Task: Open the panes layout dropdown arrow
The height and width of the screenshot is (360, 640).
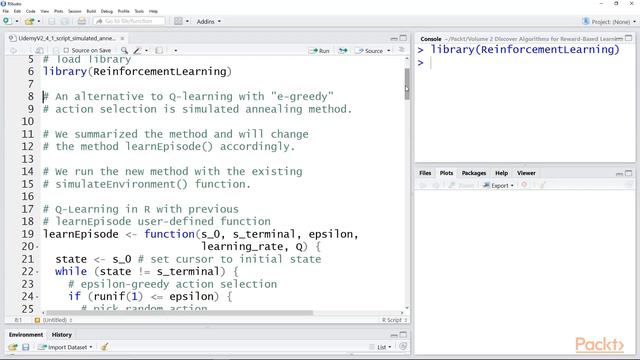Action: pos(187,21)
